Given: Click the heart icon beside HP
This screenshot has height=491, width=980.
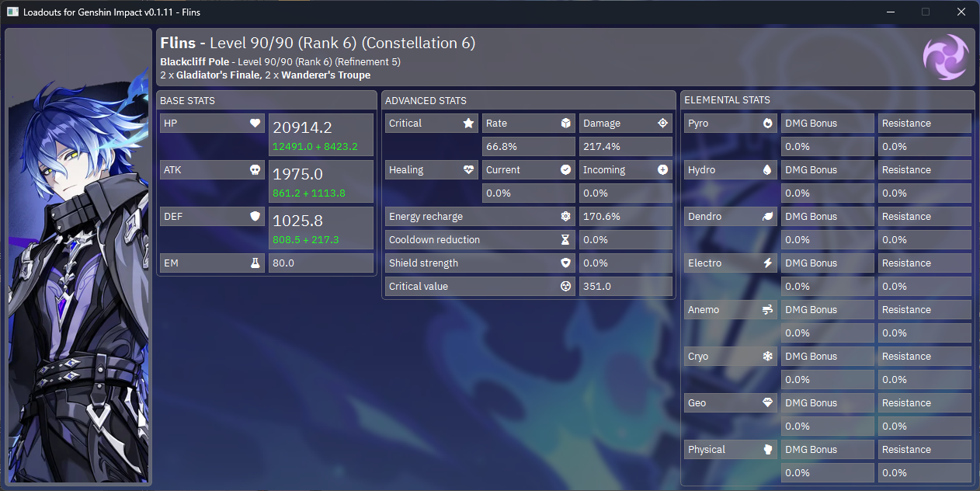Looking at the screenshot, I should (255, 124).
